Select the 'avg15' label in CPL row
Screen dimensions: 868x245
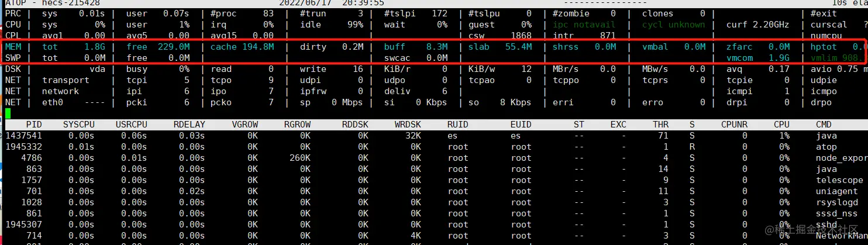[223, 36]
